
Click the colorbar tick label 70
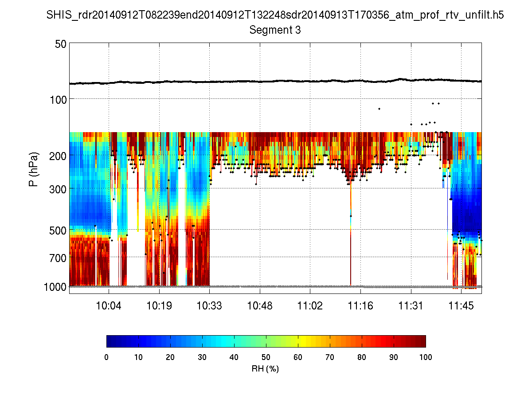click(x=330, y=357)
